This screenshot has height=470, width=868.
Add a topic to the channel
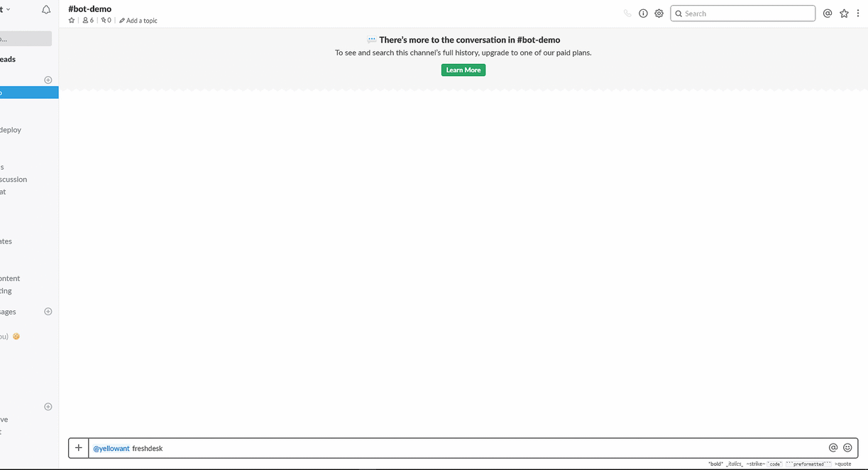point(138,21)
